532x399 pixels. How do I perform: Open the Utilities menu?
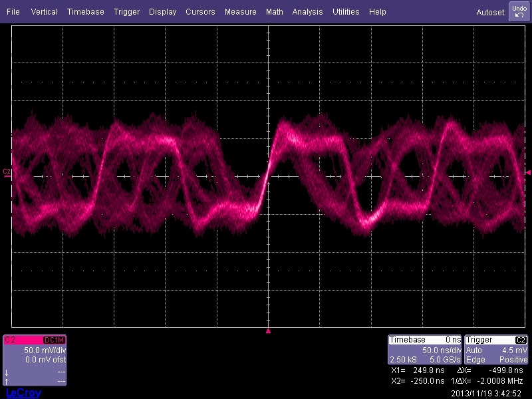tap(346, 12)
